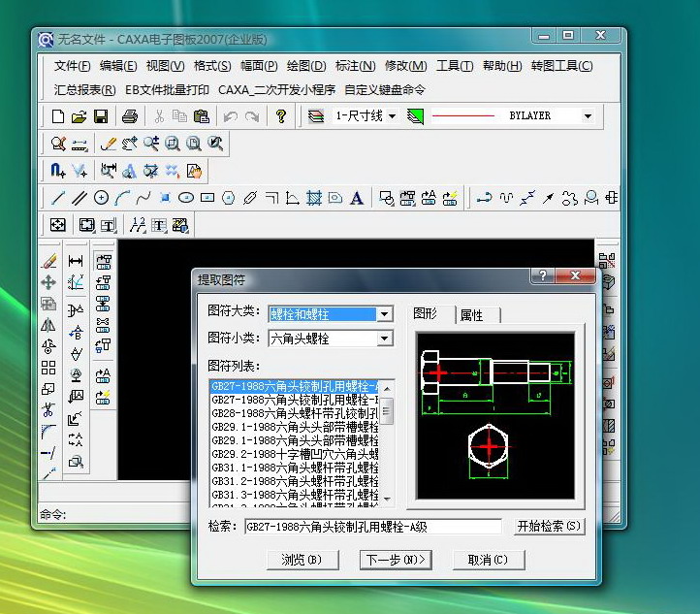The width and height of the screenshot is (700, 614).
Task: Open the 文件(F) menu
Action: coord(72,66)
